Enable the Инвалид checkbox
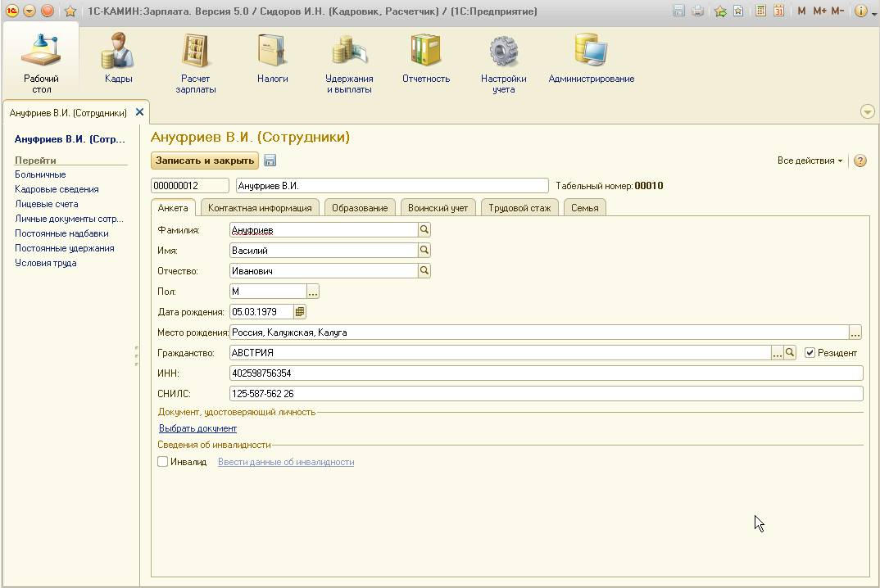Screen dimensions: 880x588 click(x=163, y=462)
